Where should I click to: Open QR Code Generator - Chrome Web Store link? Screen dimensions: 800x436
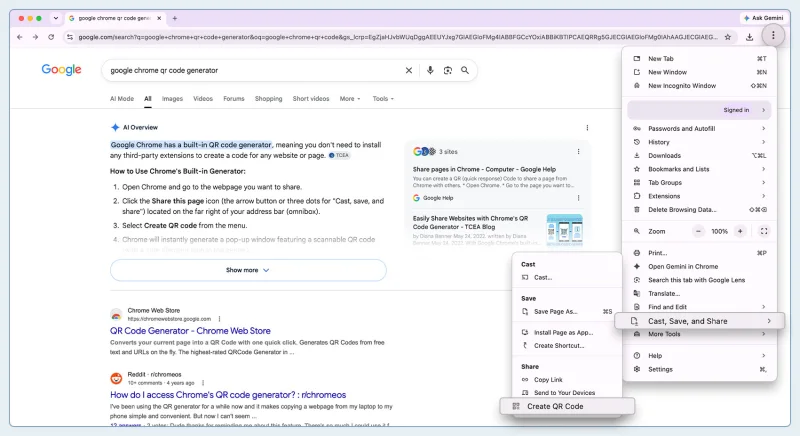pyautogui.click(x=190, y=331)
